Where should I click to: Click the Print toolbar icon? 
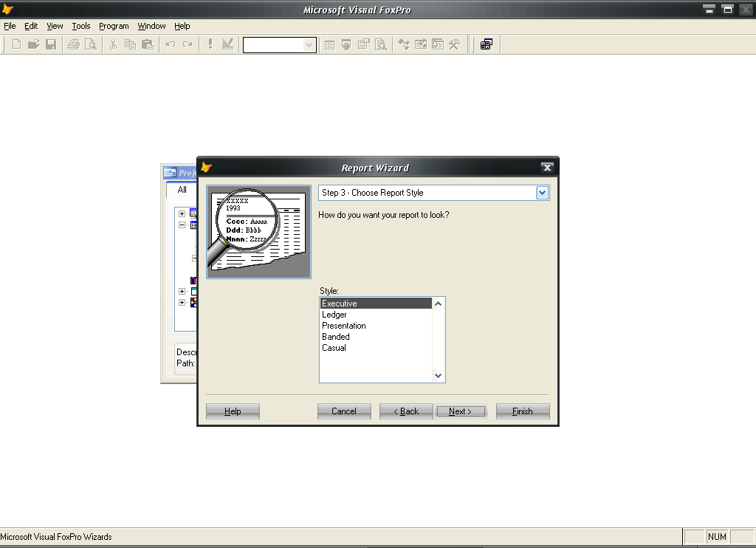tap(73, 44)
